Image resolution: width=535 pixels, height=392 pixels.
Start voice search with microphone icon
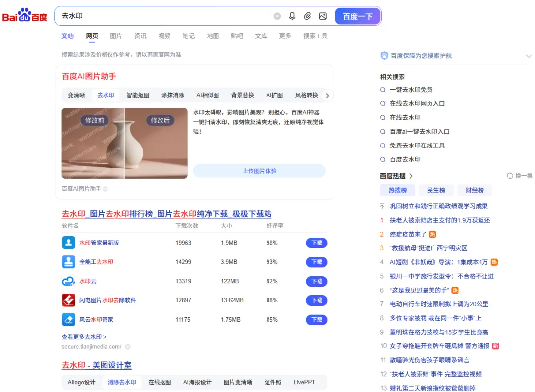[292, 16]
